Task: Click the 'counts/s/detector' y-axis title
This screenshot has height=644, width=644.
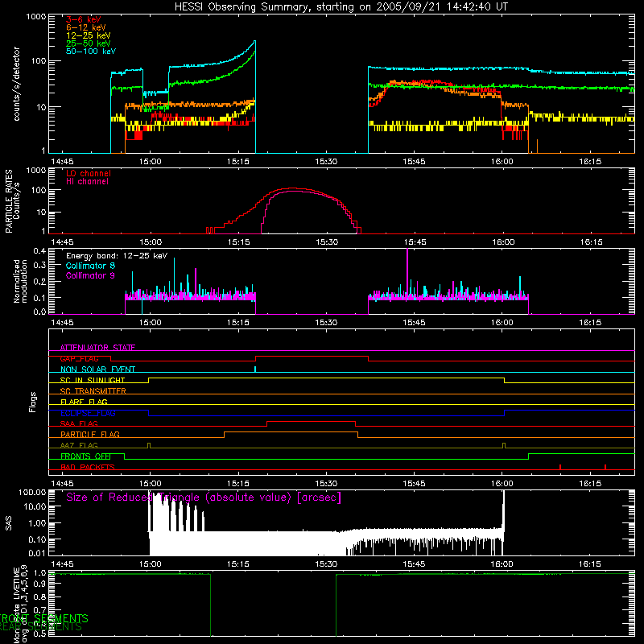Action: click(x=16, y=84)
